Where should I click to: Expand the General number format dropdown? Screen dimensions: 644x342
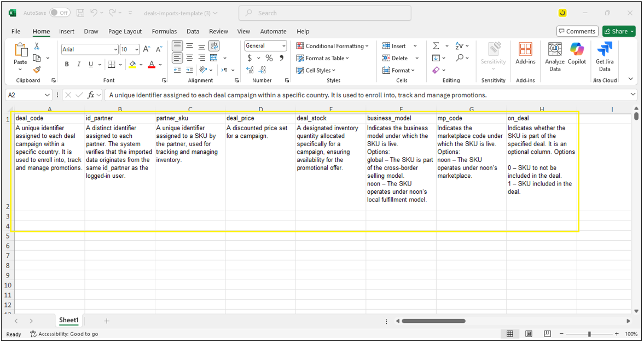click(x=265, y=46)
